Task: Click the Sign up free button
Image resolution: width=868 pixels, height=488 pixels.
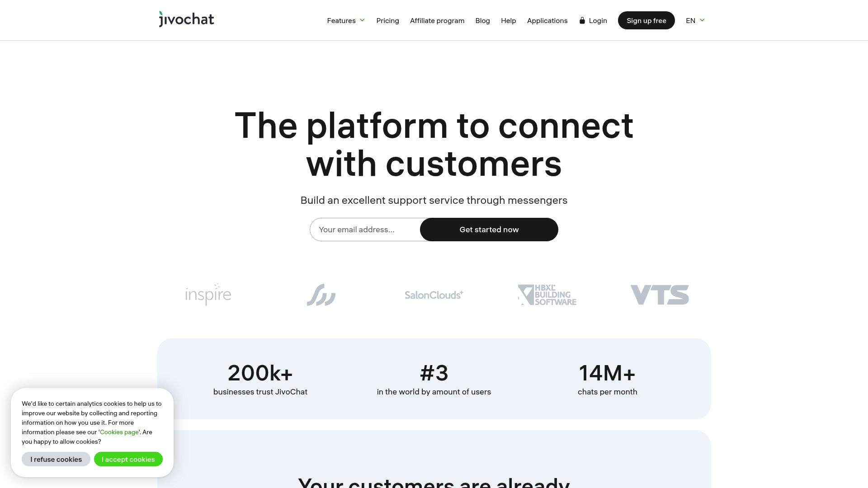Action: coord(646,20)
